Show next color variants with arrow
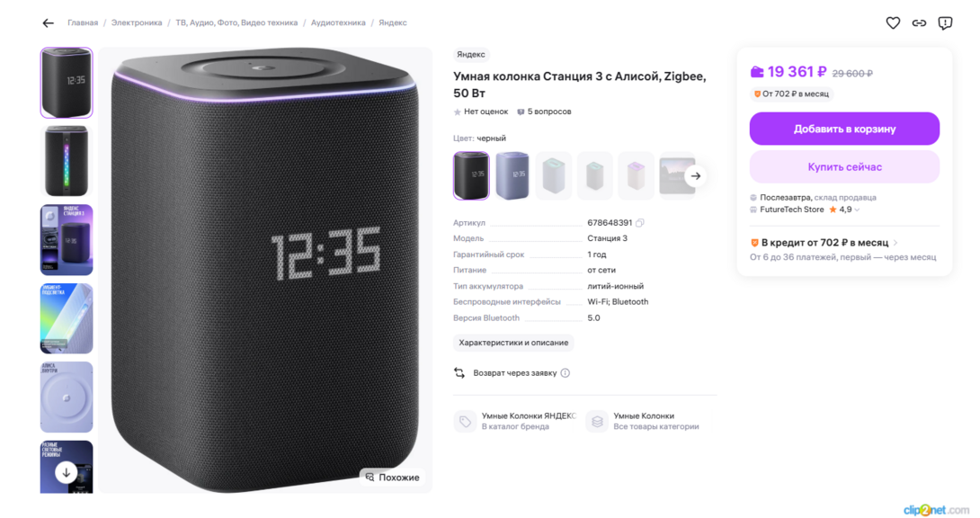 (696, 175)
